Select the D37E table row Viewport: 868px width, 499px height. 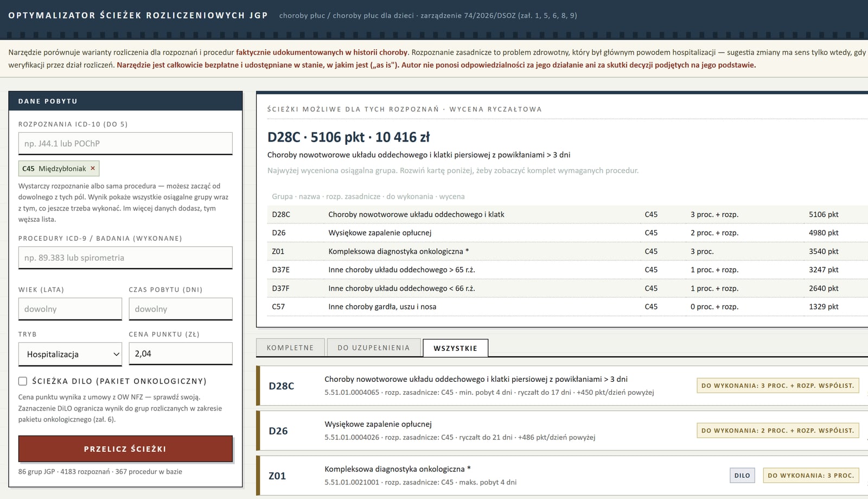tap(567, 270)
